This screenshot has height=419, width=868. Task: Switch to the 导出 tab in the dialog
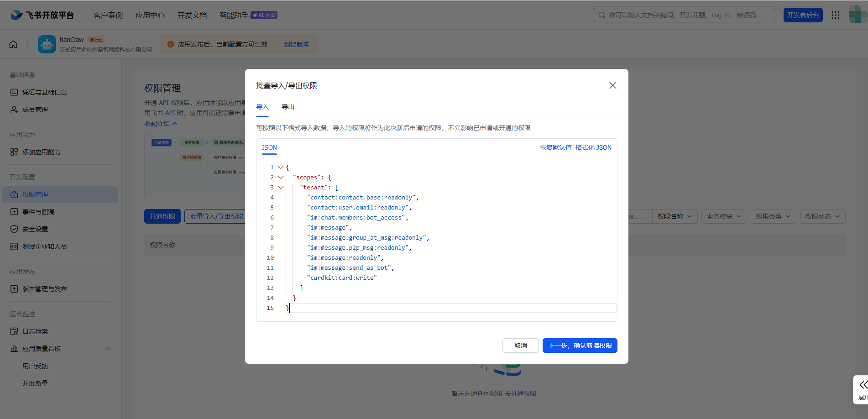click(x=288, y=106)
